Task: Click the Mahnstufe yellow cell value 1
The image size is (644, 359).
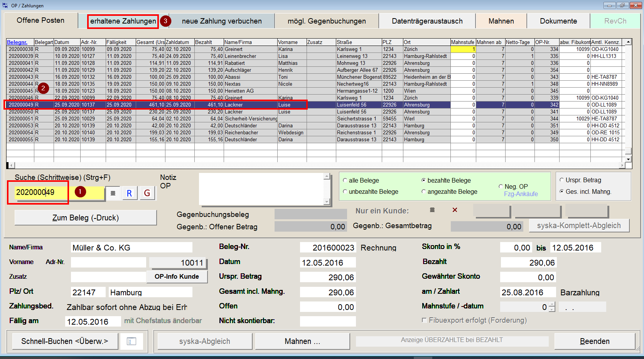Action: (x=463, y=49)
